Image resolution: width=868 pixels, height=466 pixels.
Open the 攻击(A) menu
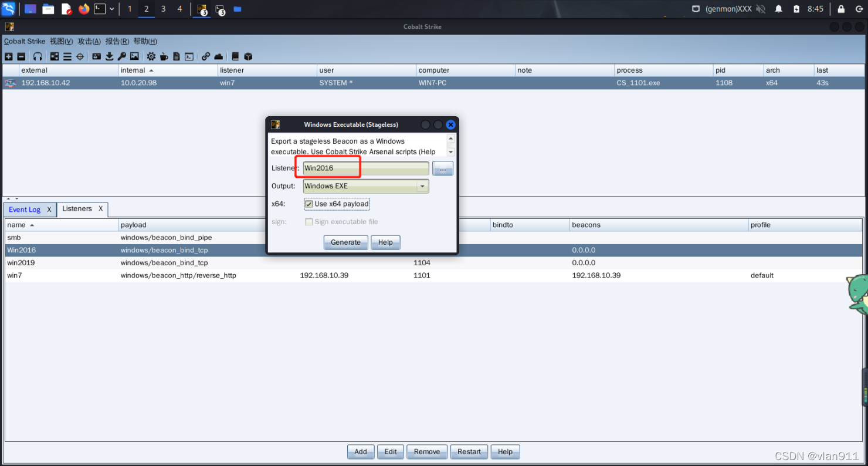pos(90,41)
